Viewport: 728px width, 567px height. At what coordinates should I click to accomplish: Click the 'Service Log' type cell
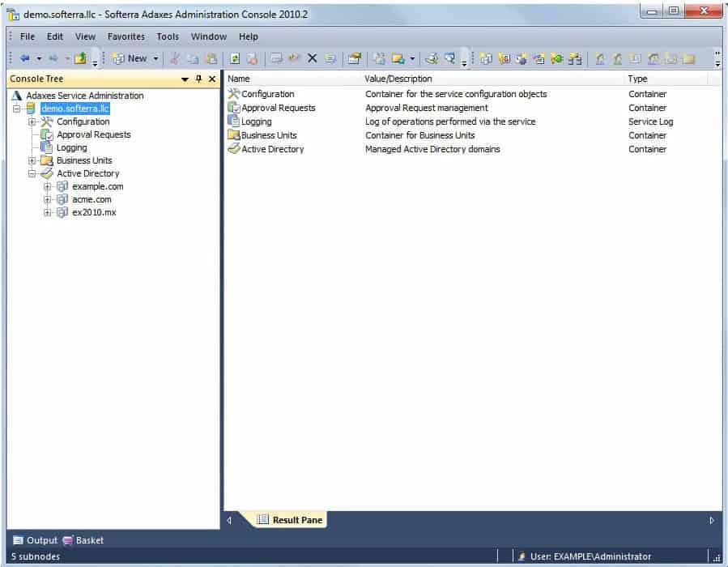(x=650, y=122)
